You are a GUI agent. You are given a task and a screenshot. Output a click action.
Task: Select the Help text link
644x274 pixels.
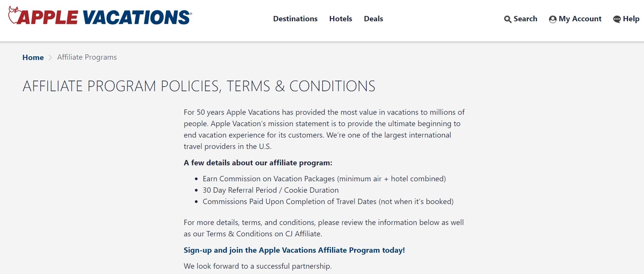[x=631, y=19]
